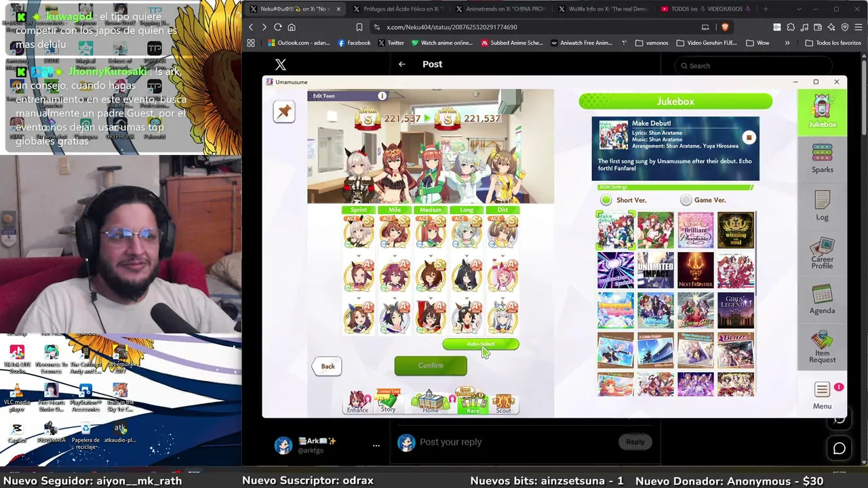Go forward in the browser
This screenshot has width=868, height=488.
pyautogui.click(x=264, y=27)
